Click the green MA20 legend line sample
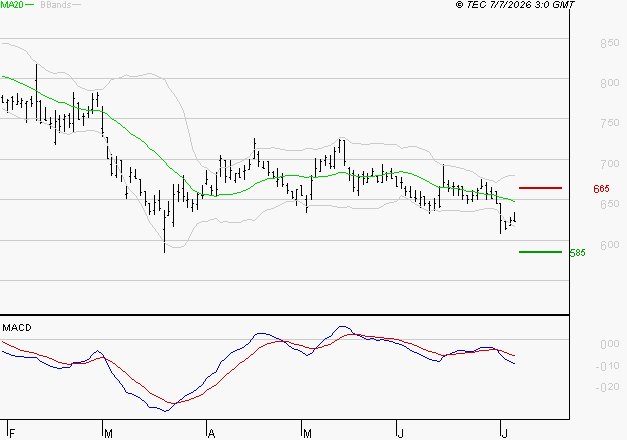Image resolution: width=627 pixels, height=440 pixels. (30, 5)
